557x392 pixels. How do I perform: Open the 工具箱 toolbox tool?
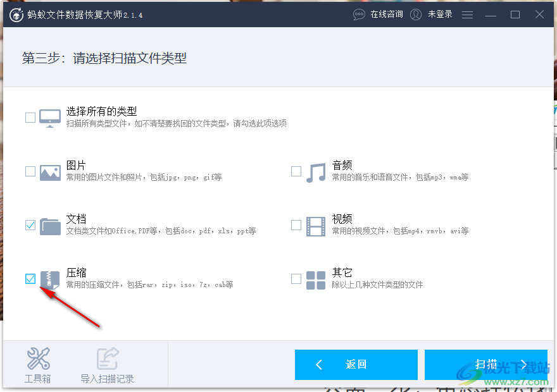pos(37,364)
